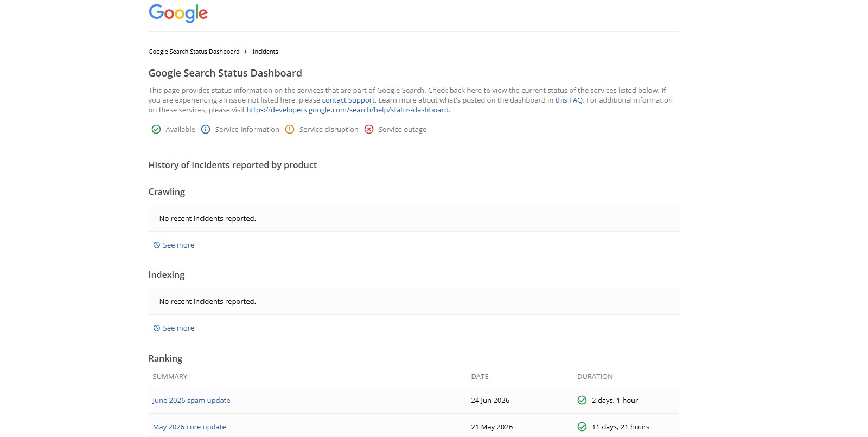Screen dimensions: 868x437
Task: Open the May 2026 core update incident
Action: pos(189,427)
